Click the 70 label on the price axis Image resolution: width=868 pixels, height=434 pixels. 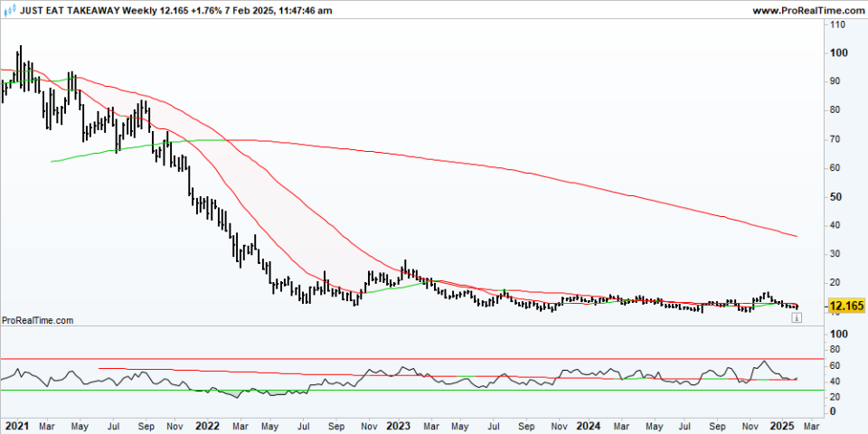coord(835,139)
